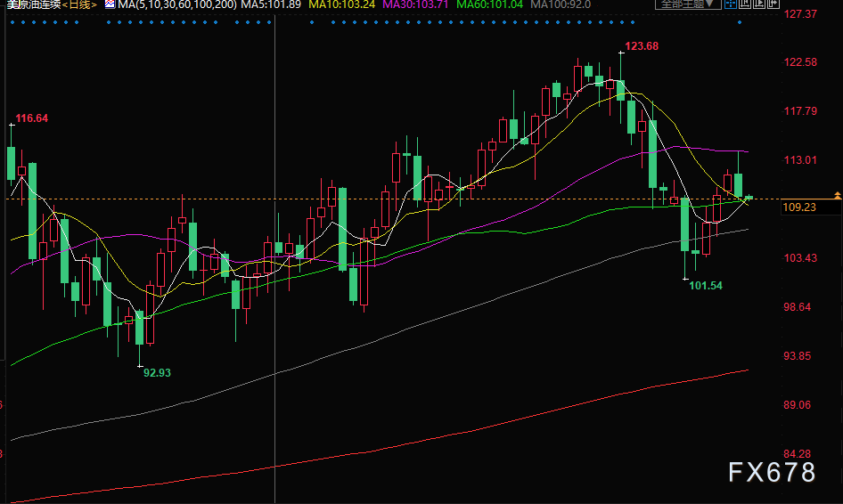Viewport: 843px width, 504px height.
Task: Click the 113.01 price axis label
Action: (800, 160)
